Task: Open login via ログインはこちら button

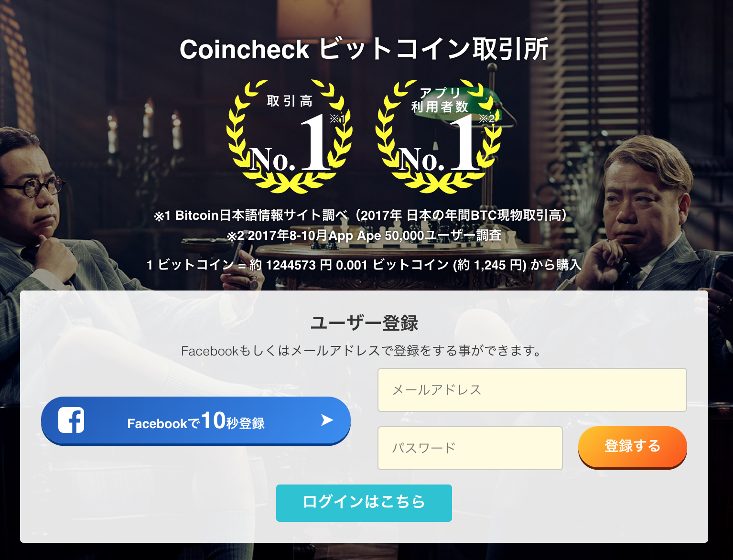Action: click(x=364, y=503)
